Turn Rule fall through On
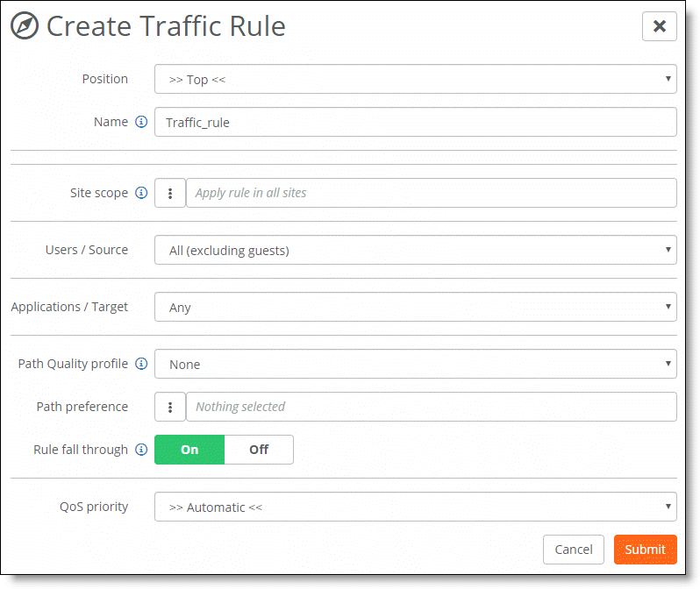Viewport: 700px width, 589px height. [x=189, y=450]
